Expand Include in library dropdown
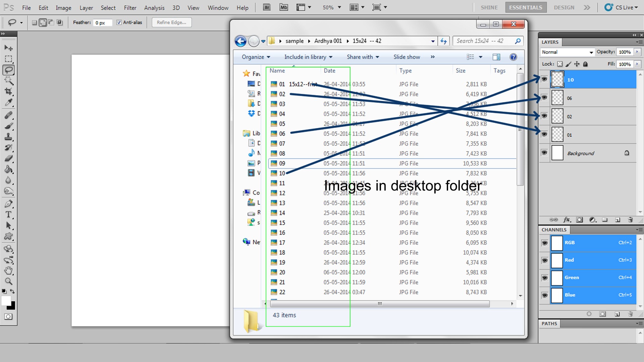The height and width of the screenshot is (362, 644). tap(308, 57)
